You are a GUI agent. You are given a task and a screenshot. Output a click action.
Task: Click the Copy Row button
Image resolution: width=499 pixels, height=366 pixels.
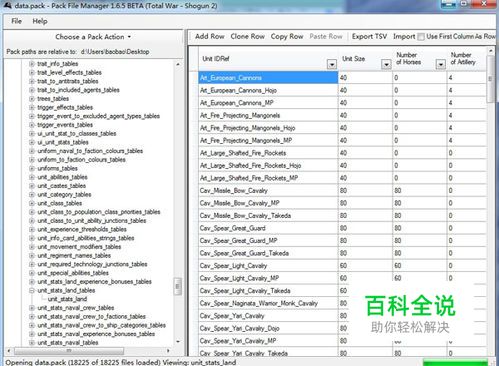(287, 36)
